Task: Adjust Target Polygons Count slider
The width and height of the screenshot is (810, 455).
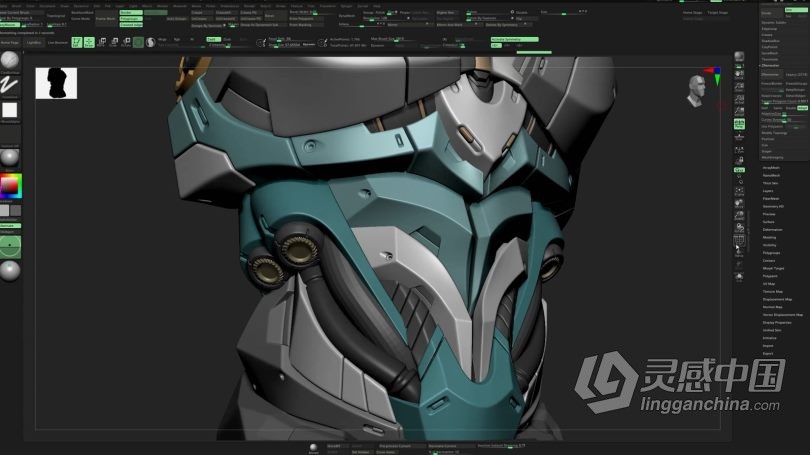Action: [x=784, y=101]
